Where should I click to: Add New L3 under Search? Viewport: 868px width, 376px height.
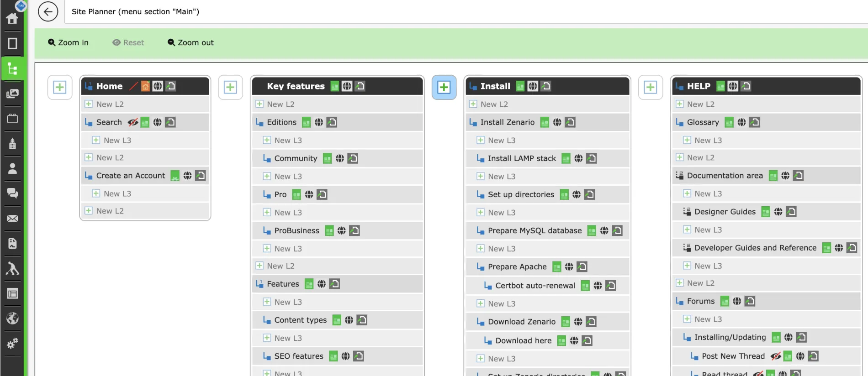(x=145, y=140)
